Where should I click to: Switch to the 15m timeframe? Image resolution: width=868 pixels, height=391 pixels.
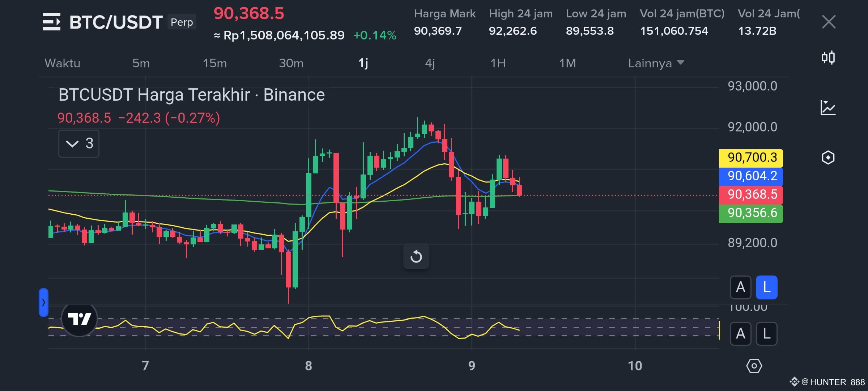coord(215,63)
